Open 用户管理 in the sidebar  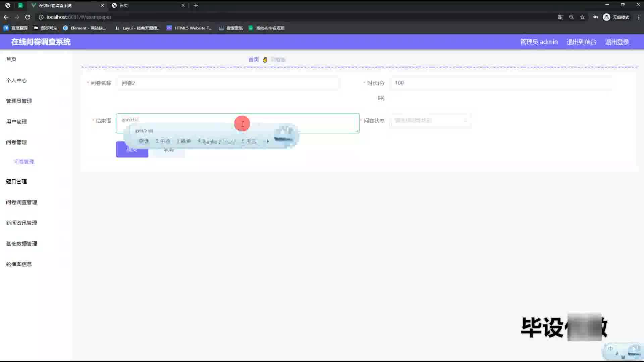point(16,122)
